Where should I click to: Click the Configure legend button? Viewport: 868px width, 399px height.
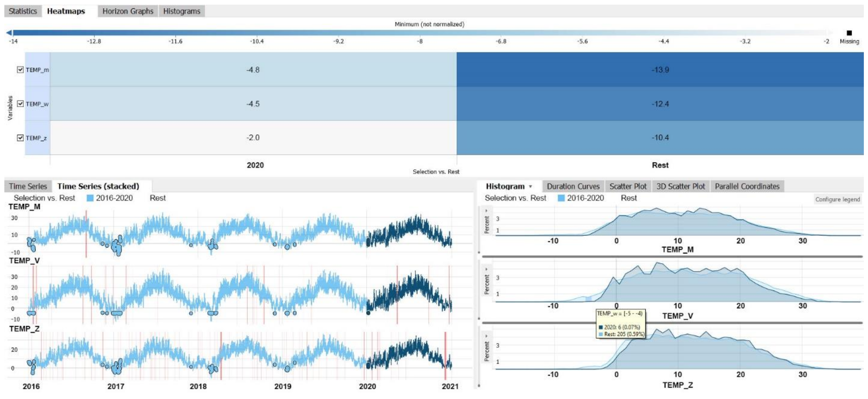pos(837,199)
